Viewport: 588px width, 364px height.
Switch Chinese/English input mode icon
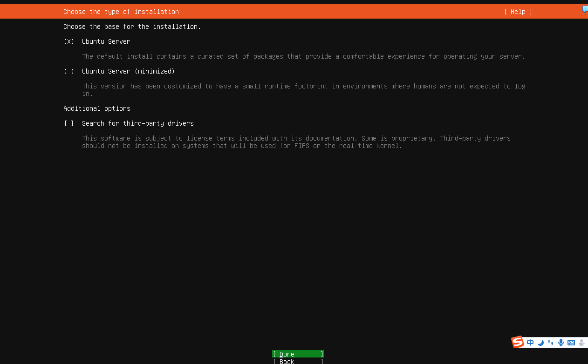[530, 343]
